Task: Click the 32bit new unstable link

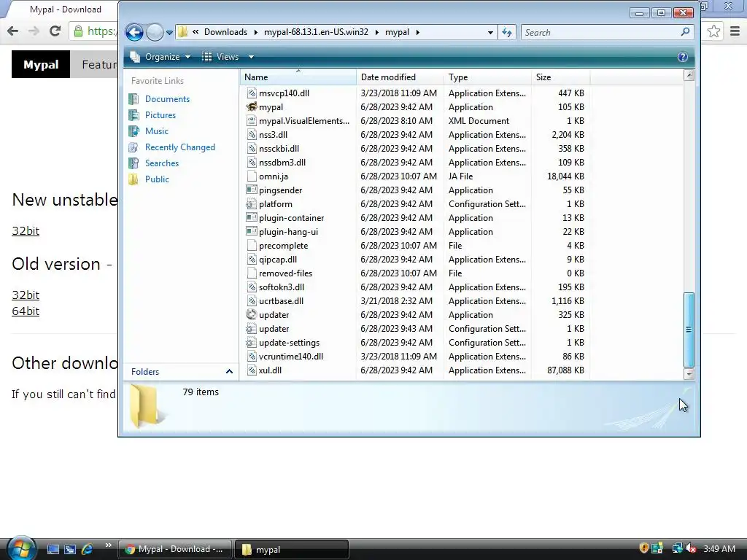Action: (x=26, y=231)
